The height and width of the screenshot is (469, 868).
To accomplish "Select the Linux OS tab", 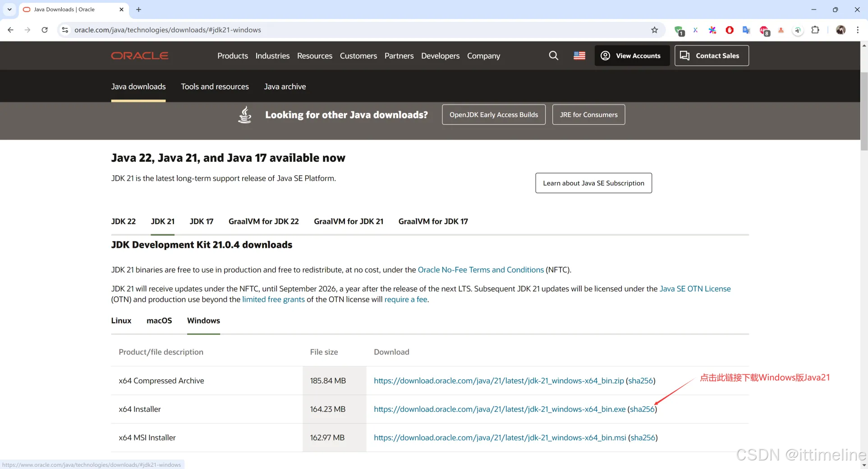I will click(x=121, y=320).
